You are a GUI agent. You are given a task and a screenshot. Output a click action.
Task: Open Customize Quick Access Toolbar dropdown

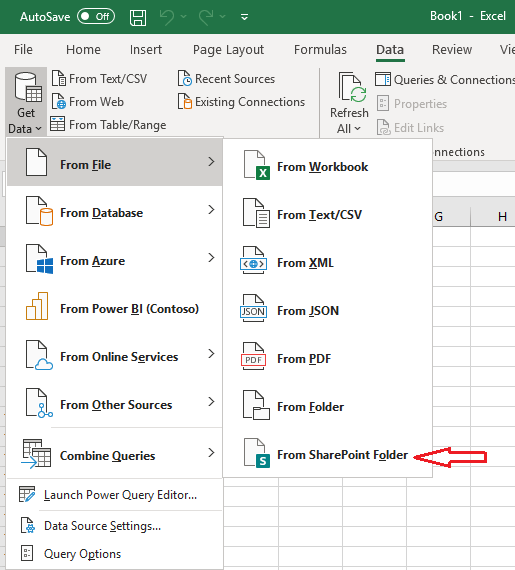click(x=245, y=17)
